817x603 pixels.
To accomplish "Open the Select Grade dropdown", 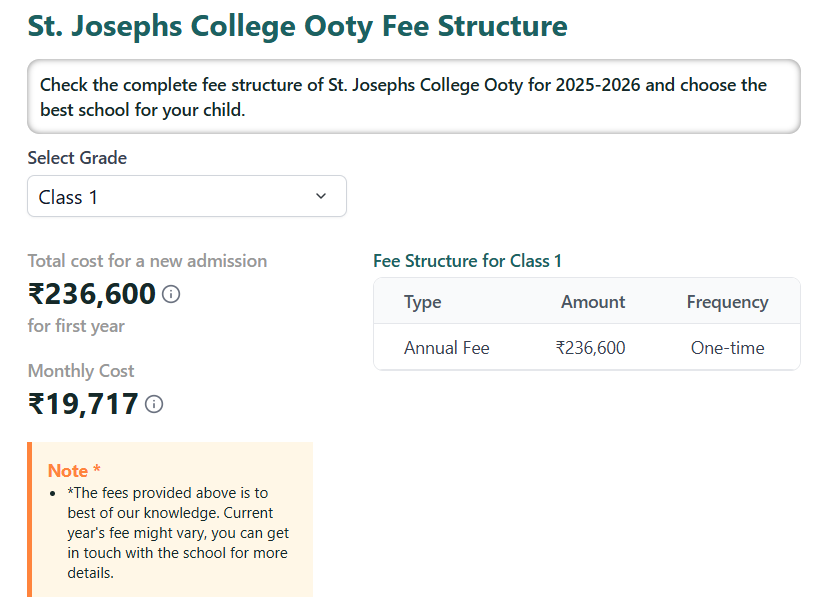I will 186,196.
